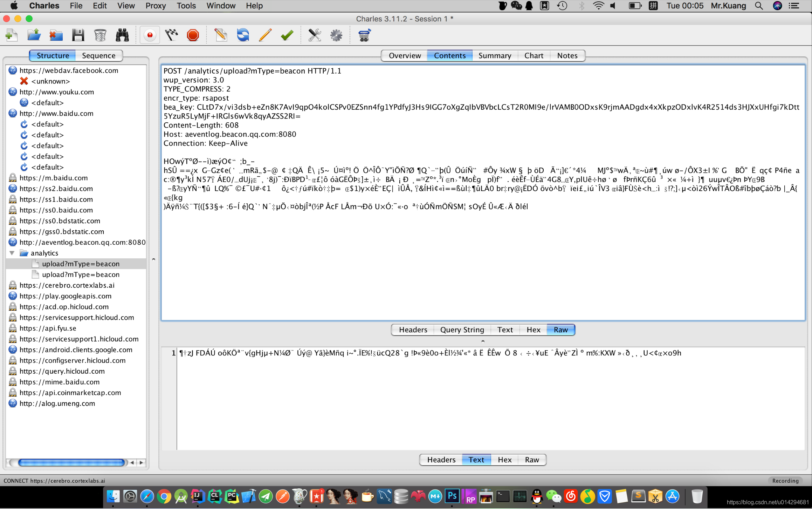Open Tools via the wrench and screwdriver icon
Screen dimensions: 812x509
[x=314, y=35]
